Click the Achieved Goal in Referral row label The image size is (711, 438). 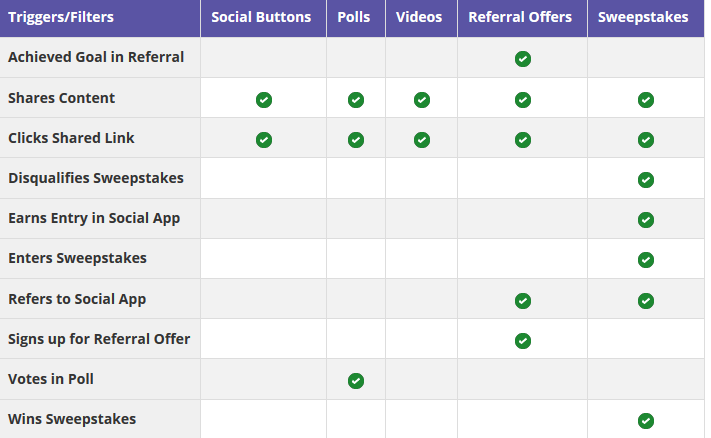[x=96, y=57]
